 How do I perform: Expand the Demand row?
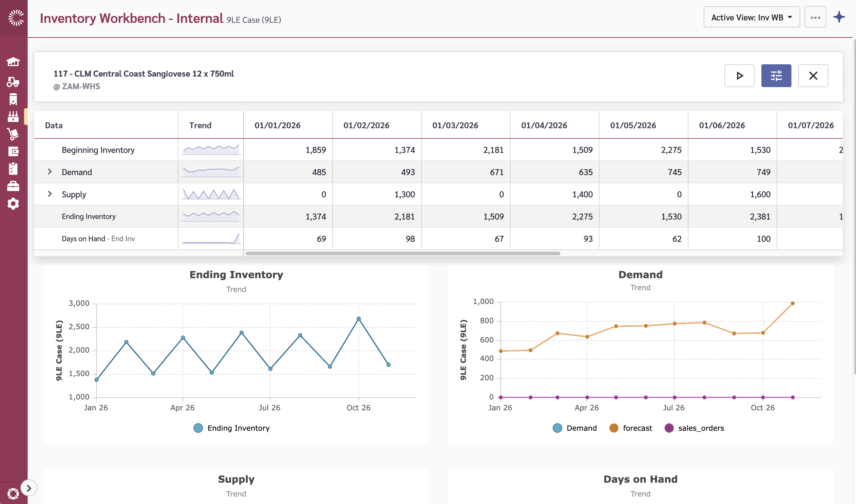[x=50, y=172]
